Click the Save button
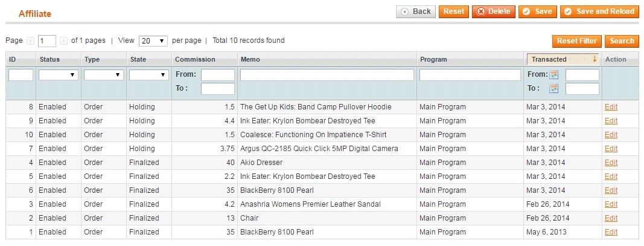This screenshot has width=644, height=246. 538,11
